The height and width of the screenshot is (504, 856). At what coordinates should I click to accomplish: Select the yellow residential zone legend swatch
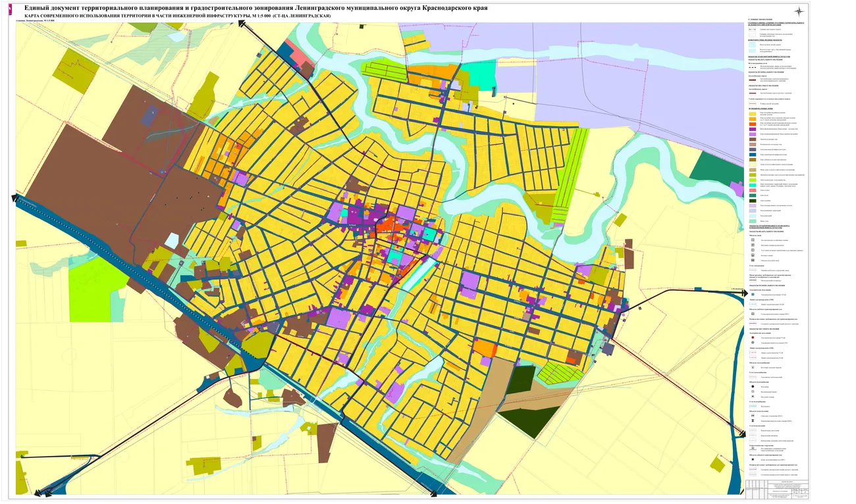(753, 114)
